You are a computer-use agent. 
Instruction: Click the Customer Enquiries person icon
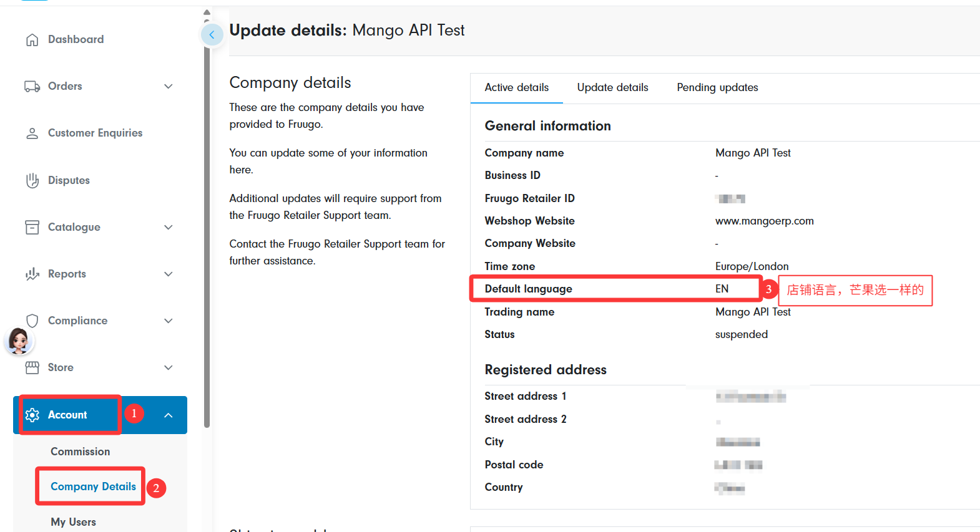[x=32, y=133]
